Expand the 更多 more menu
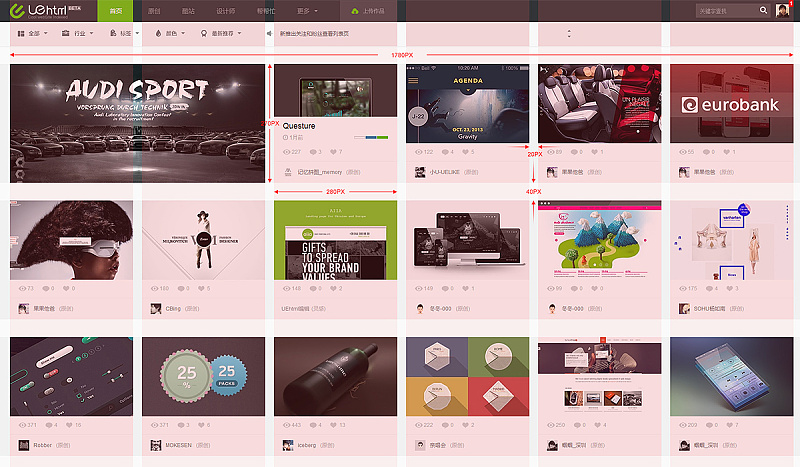The height and width of the screenshot is (467, 800). pos(307,11)
